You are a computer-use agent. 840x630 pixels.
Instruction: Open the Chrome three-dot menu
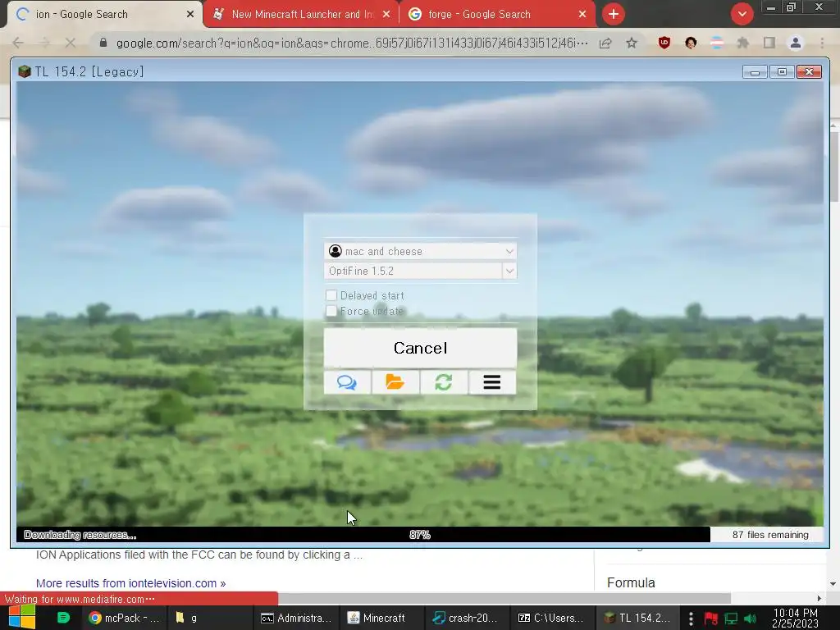pyautogui.click(x=822, y=43)
